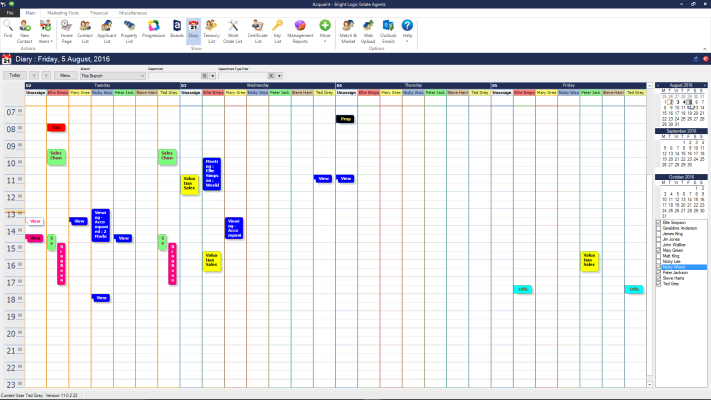
Task: Expand the Branch dropdown
Action: (x=144, y=75)
